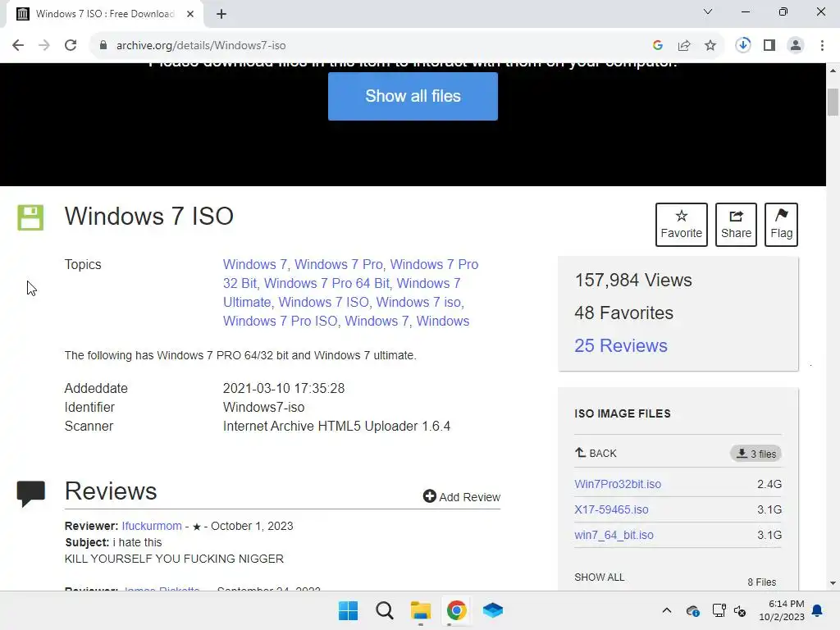840x630 pixels.
Task: Expand the tab search chevron
Action: tap(708, 11)
